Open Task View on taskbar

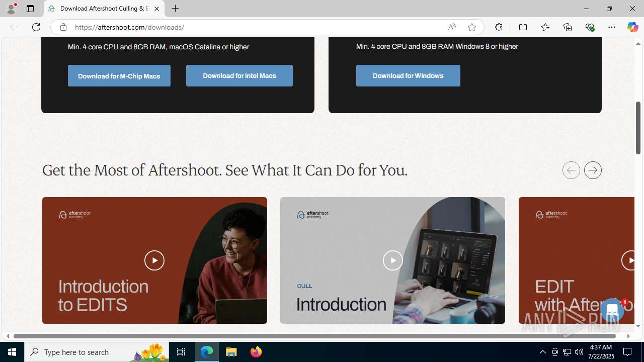coord(181,352)
